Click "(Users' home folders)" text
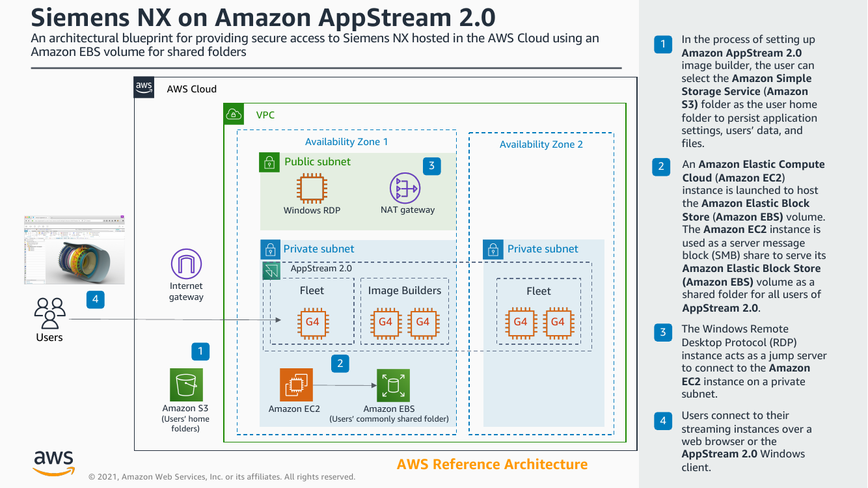 [x=185, y=424]
